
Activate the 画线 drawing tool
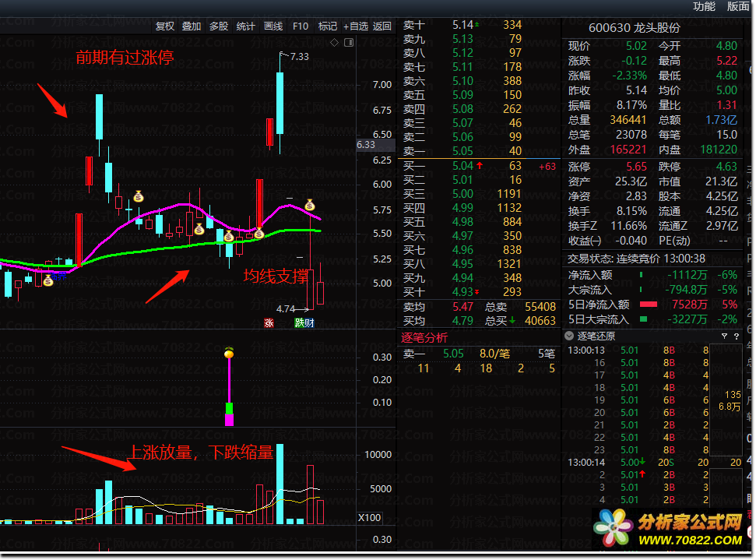click(x=273, y=26)
